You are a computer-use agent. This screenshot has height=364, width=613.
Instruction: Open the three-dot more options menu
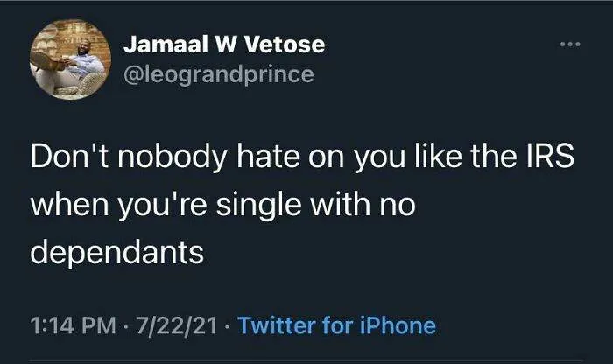click(571, 43)
